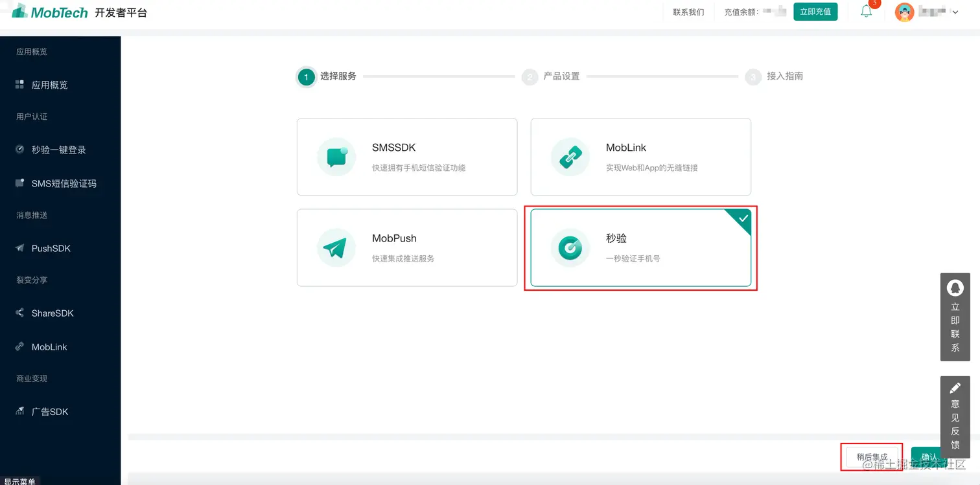This screenshot has width=980, height=485.
Task: Expand the account dropdown chevron
Action: [955, 12]
